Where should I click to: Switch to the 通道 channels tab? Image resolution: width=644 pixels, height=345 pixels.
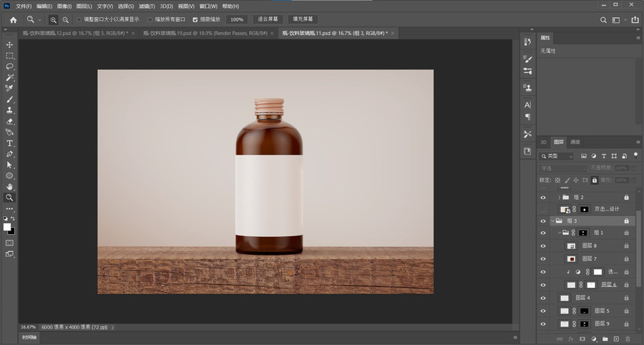[575, 142]
